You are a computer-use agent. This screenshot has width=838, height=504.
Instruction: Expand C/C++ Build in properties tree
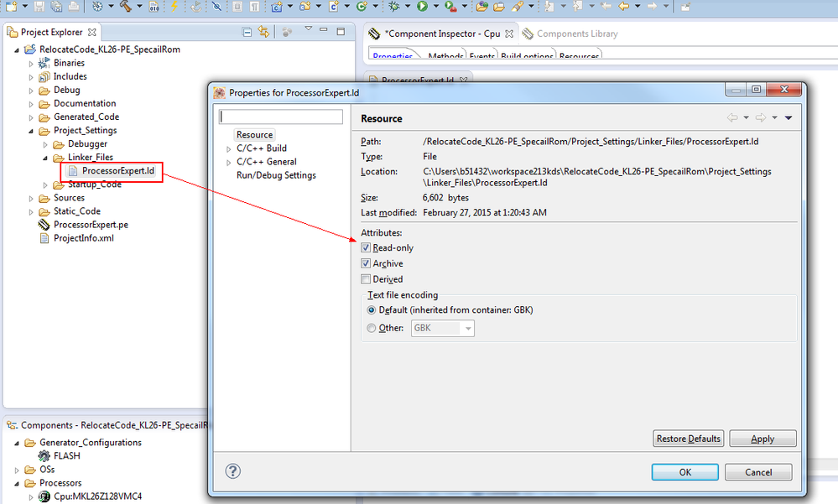coord(229,149)
